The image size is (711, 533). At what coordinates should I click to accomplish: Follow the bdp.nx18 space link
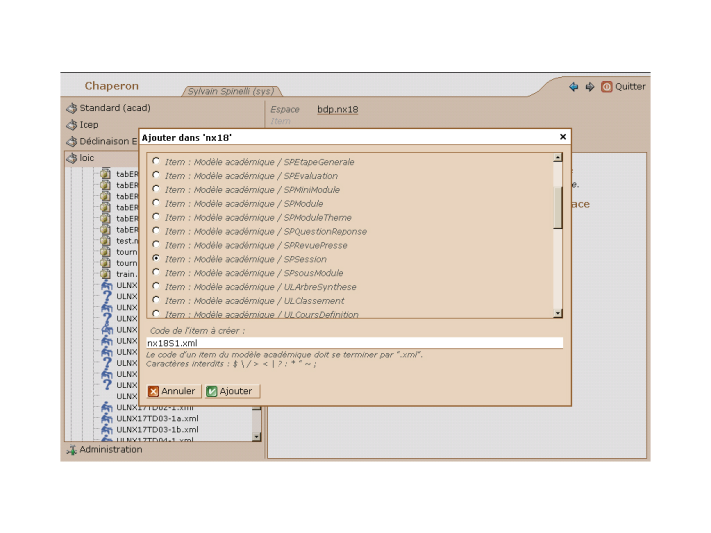pos(337,110)
